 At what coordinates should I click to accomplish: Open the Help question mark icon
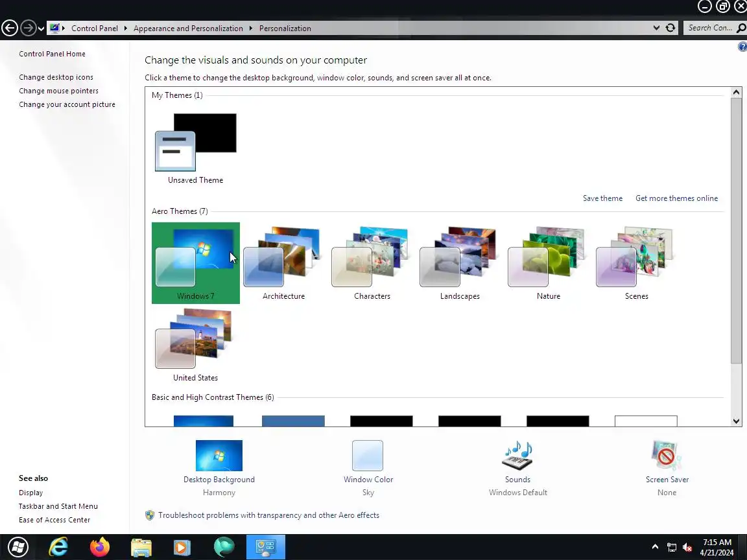pyautogui.click(x=742, y=47)
